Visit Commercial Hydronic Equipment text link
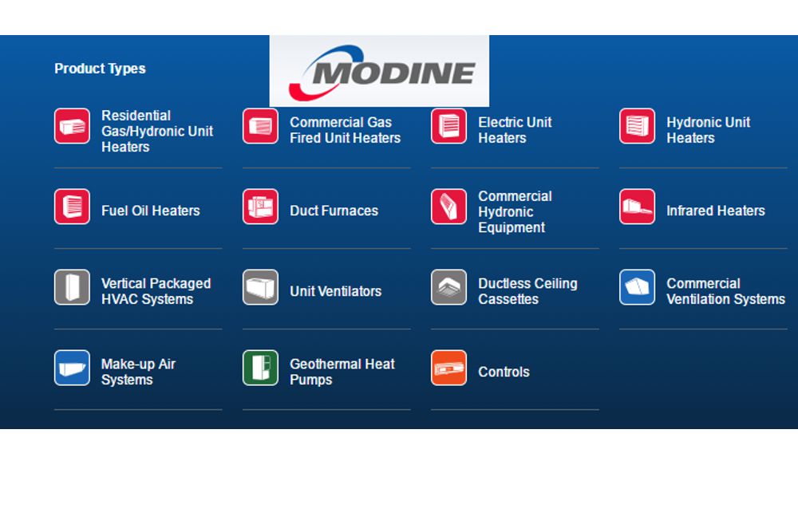Viewport: 798px width, 532px height. [x=515, y=211]
